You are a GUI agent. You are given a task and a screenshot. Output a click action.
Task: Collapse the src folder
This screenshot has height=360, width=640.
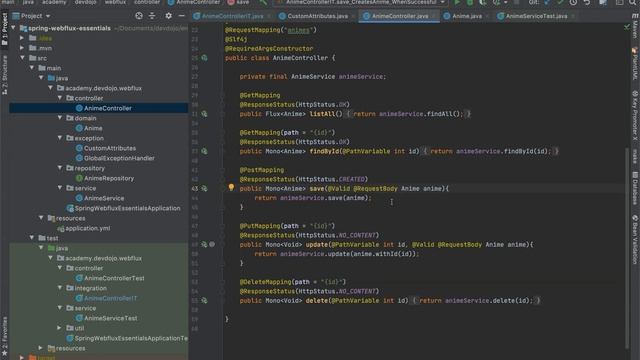(22, 58)
